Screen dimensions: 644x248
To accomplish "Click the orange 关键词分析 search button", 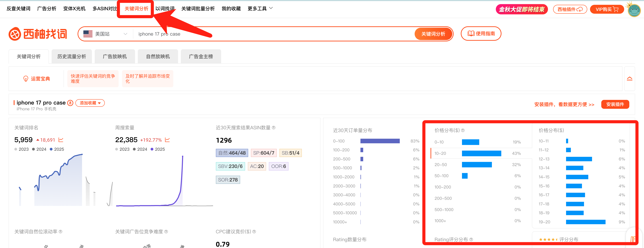I will 433,34.
